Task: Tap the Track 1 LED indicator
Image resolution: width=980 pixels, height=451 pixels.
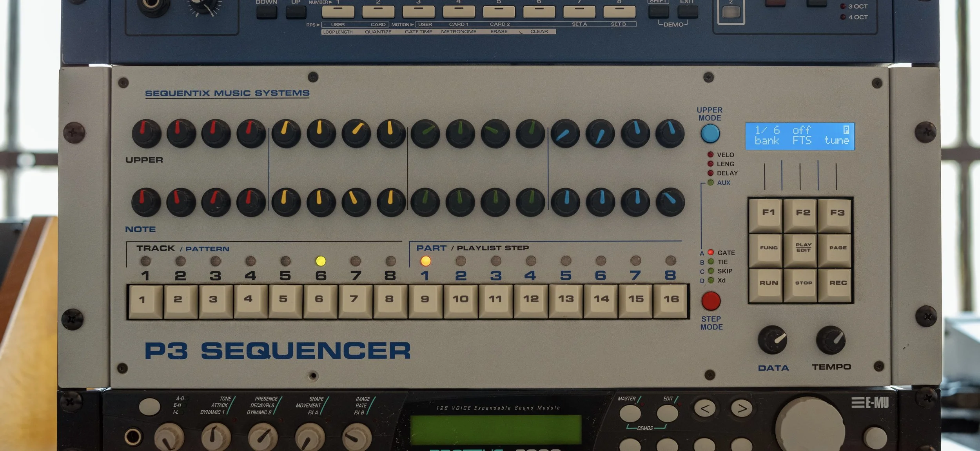Action: [145, 261]
